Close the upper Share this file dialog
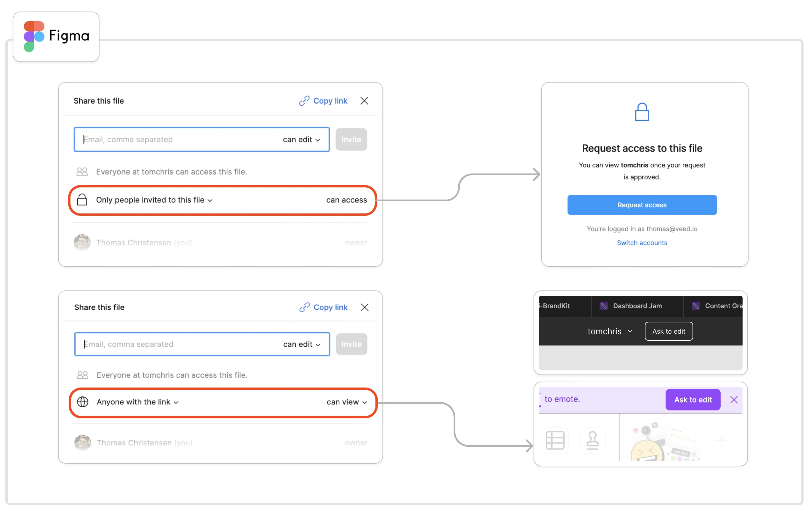 pos(364,101)
